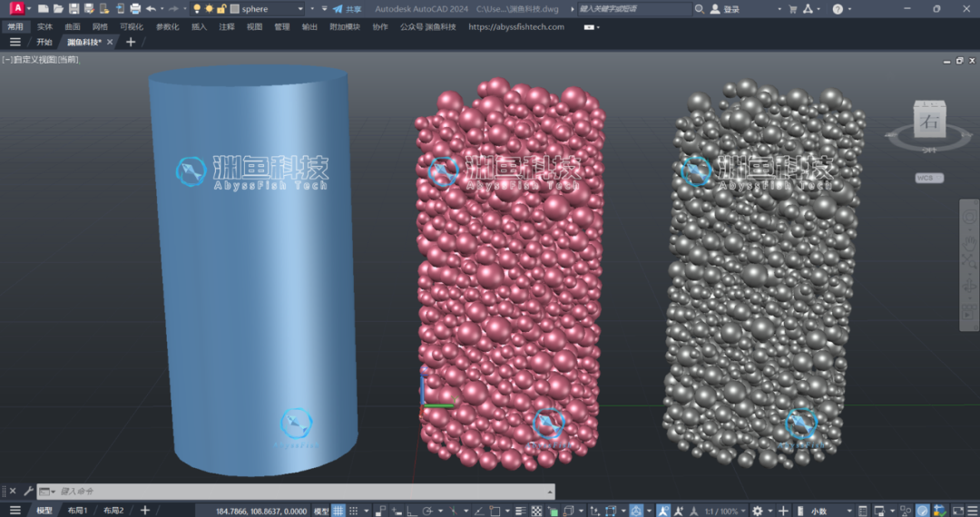The height and width of the screenshot is (517, 980).
Task: Click the clean screen icon
Action: (958, 511)
